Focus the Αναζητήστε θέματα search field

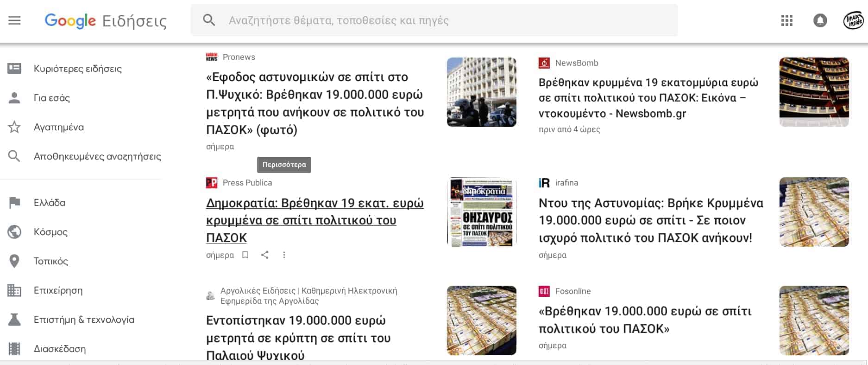(x=434, y=20)
